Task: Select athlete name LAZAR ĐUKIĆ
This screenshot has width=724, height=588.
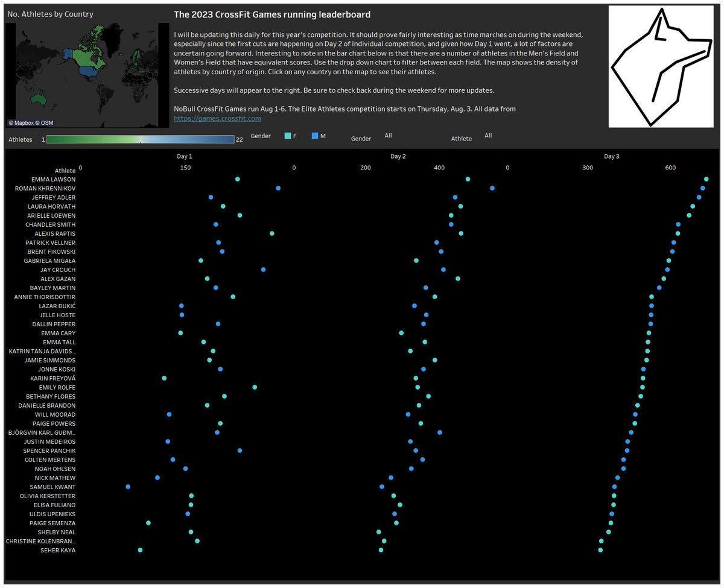Action: pyautogui.click(x=56, y=306)
